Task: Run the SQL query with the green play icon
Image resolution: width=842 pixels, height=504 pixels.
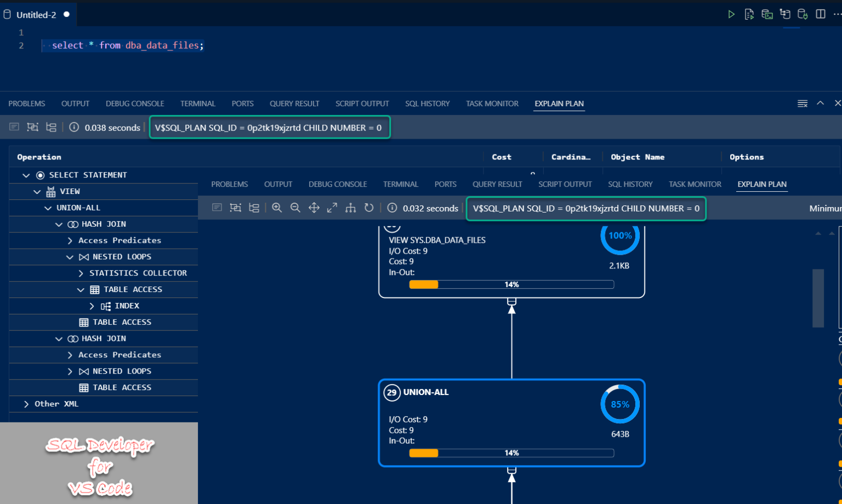Action: (x=731, y=14)
